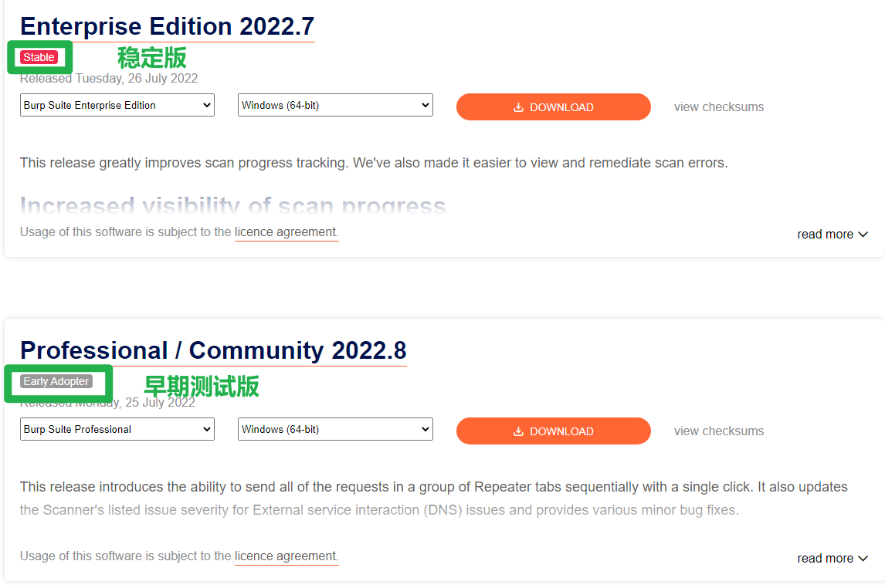Click the 'Increased visibility of scan progress' heading
Screen dimensions: 885x588
pos(233,206)
